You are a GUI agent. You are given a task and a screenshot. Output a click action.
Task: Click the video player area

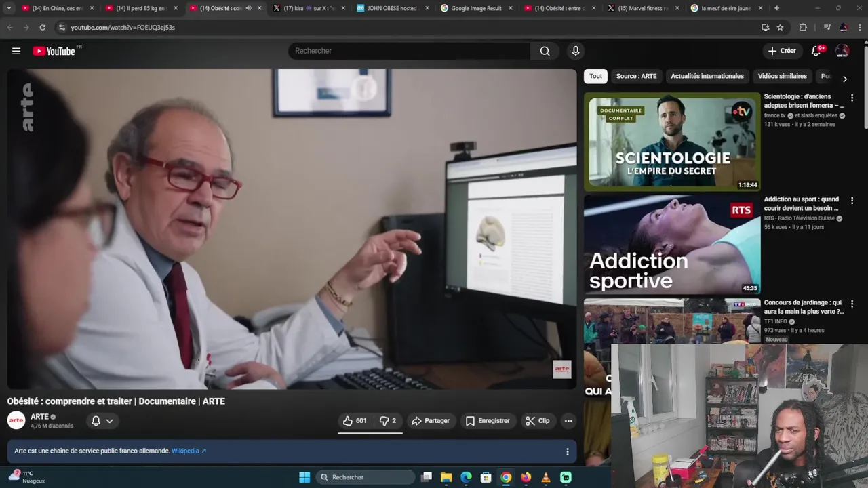pos(292,229)
